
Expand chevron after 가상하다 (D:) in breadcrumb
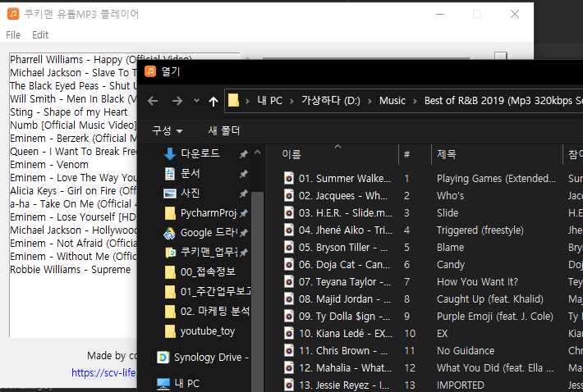pos(370,101)
